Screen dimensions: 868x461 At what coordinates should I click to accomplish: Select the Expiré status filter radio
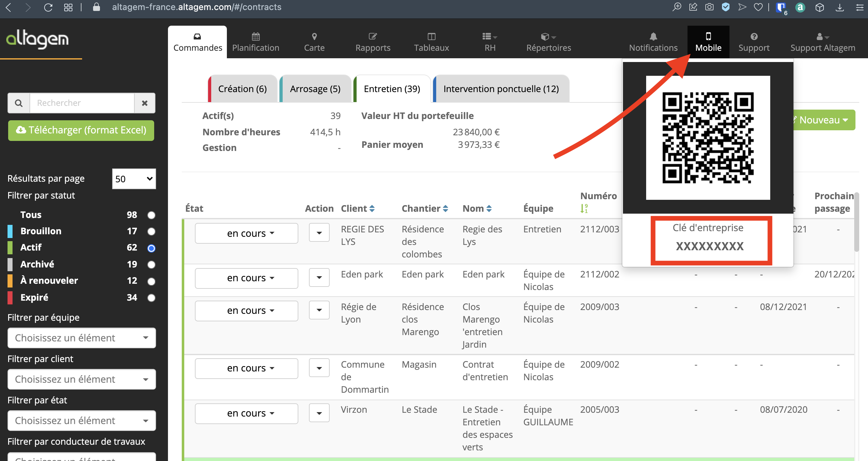[151, 298]
